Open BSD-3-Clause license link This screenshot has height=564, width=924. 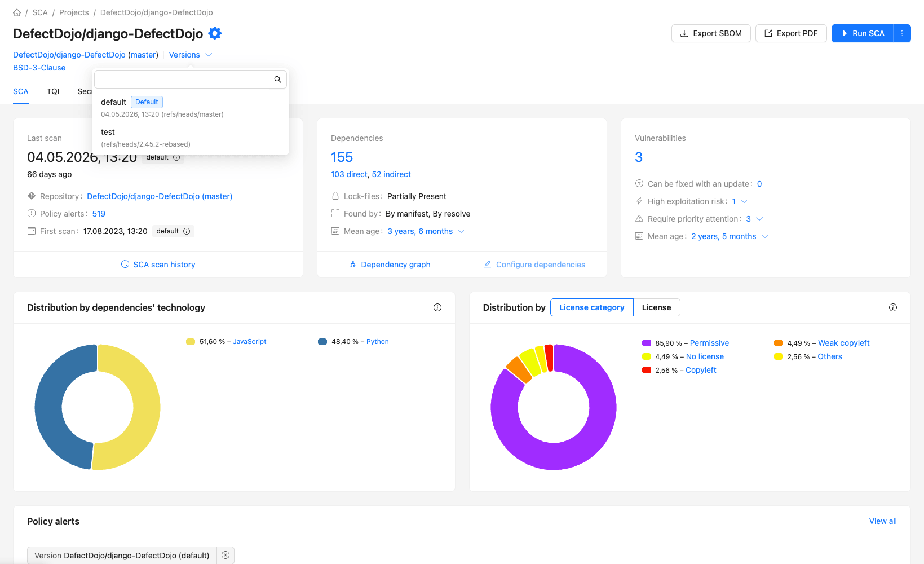39,68
